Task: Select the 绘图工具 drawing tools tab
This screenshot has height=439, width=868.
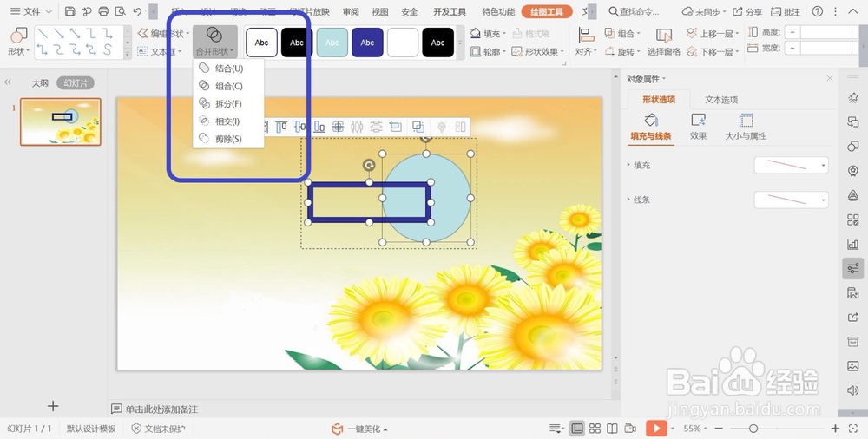Action: click(x=546, y=11)
